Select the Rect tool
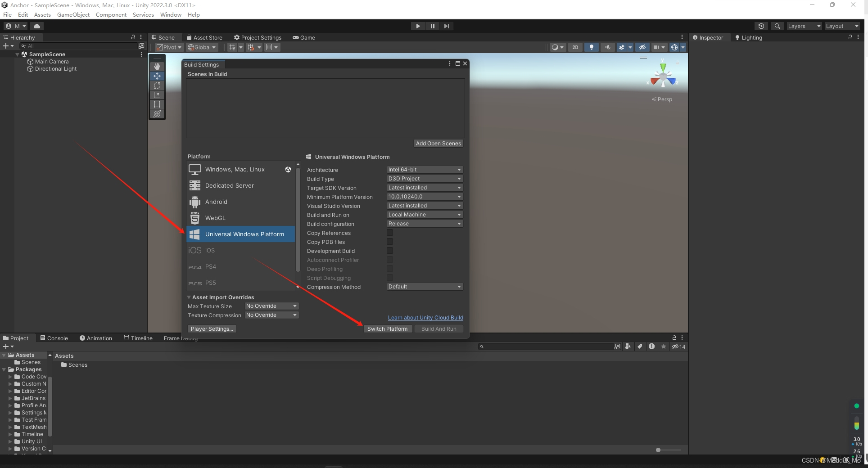Viewport: 868px width, 468px height. tap(157, 104)
